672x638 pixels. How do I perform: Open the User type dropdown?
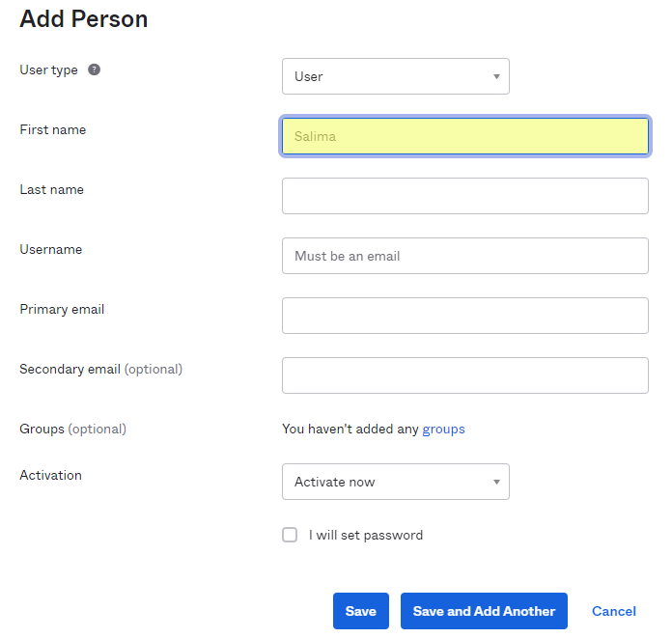pyautogui.click(x=395, y=76)
